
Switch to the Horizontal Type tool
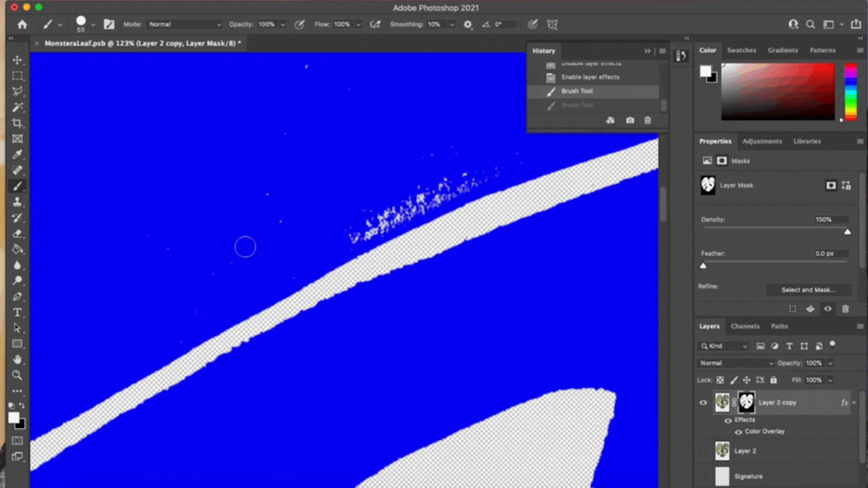pyautogui.click(x=17, y=312)
